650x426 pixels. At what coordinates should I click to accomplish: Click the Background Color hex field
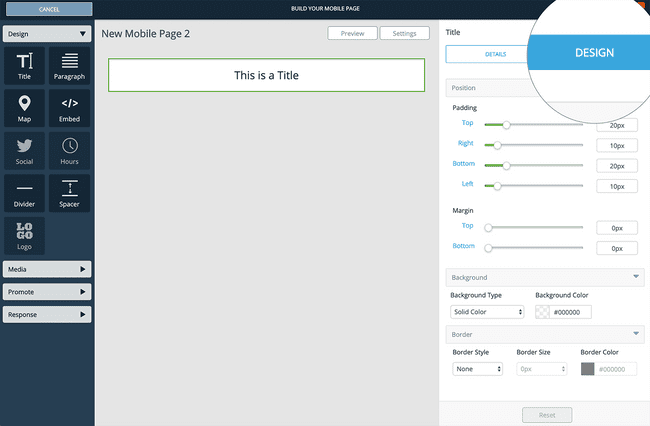pyautogui.click(x=570, y=312)
